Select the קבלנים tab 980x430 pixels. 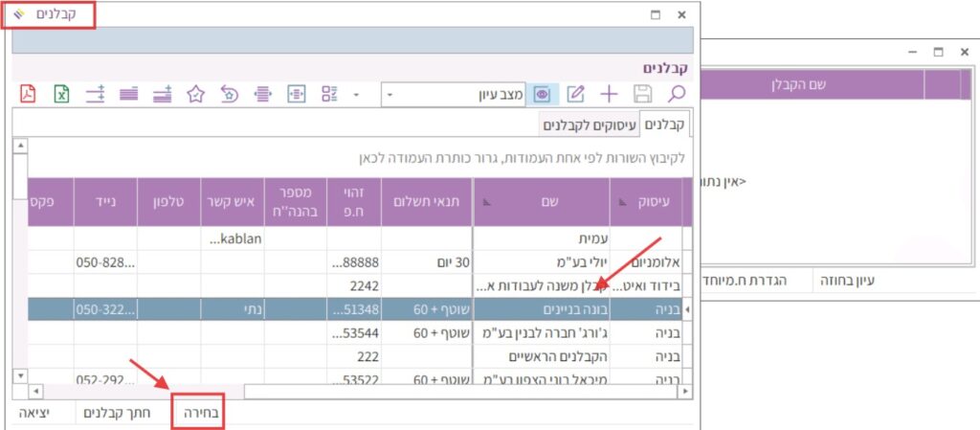pos(664,125)
